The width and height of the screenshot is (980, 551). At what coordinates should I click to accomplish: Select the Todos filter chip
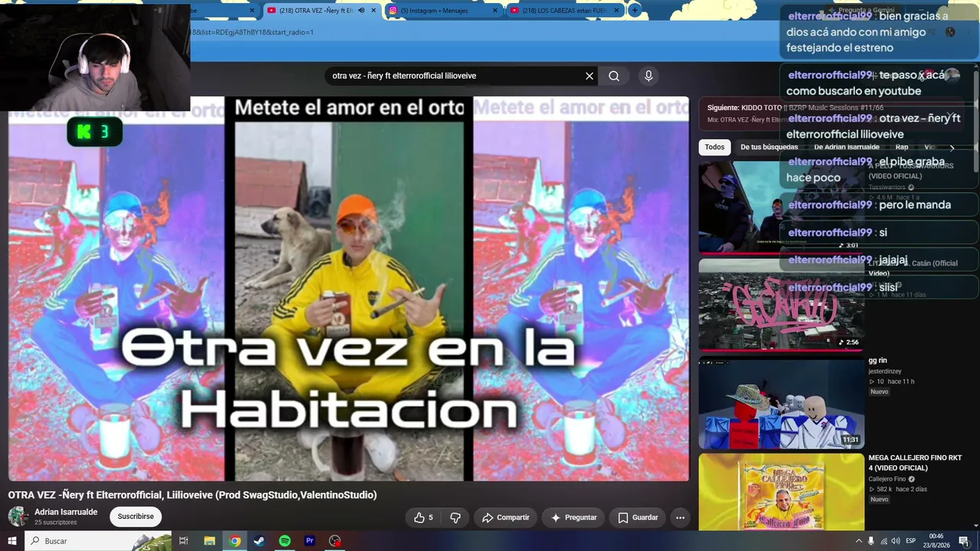point(714,147)
